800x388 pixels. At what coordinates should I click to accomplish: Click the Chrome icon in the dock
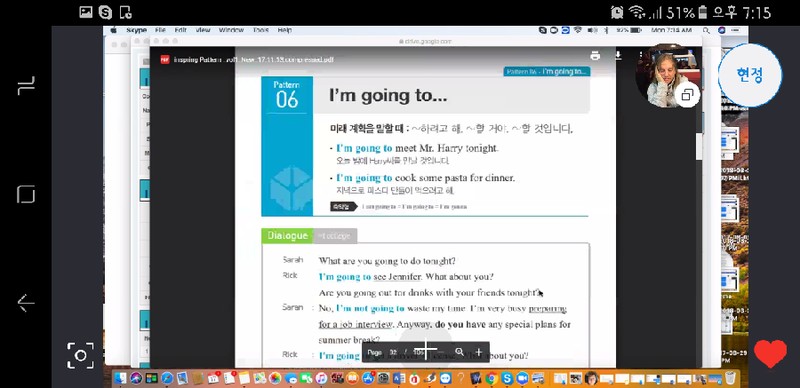point(491,378)
